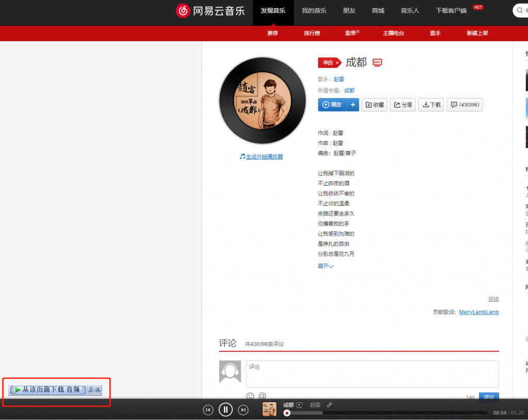Go to the 朋友 tab
Viewport: 528px width, 420px height.
(349, 11)
